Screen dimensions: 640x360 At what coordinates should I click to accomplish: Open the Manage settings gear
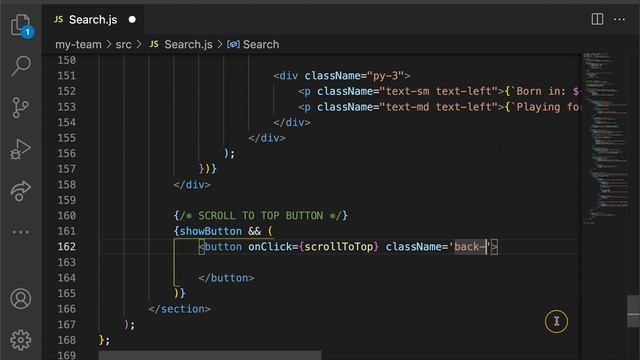[21, 340]
